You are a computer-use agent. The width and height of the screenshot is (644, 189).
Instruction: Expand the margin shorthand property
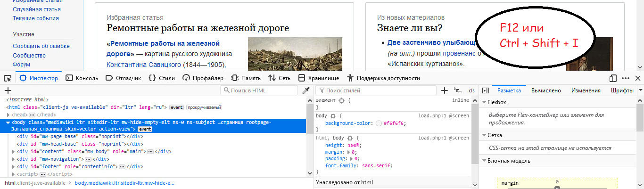pyautogui.click(x=349, y=152)
